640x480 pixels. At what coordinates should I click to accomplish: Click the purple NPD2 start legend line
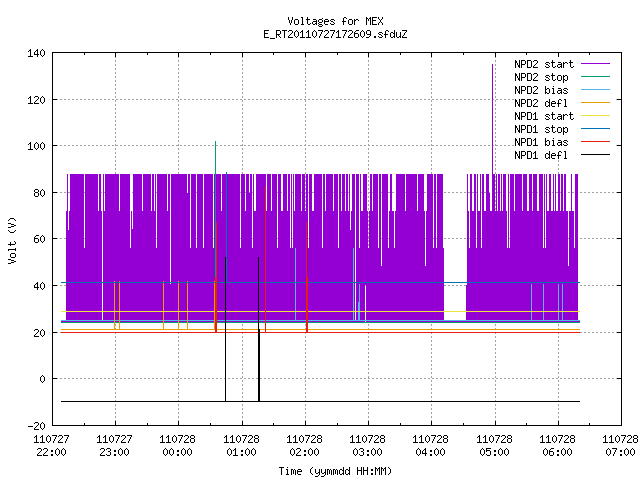click(596, 64)
